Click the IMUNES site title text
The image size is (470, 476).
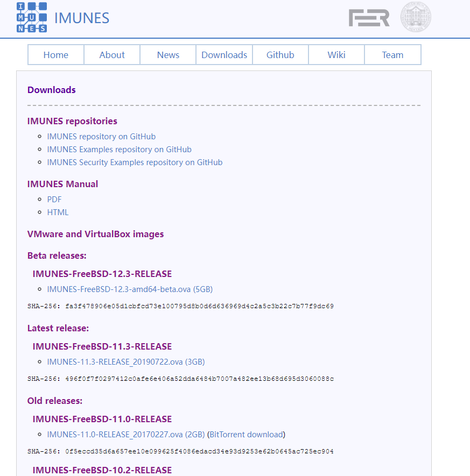82,18
